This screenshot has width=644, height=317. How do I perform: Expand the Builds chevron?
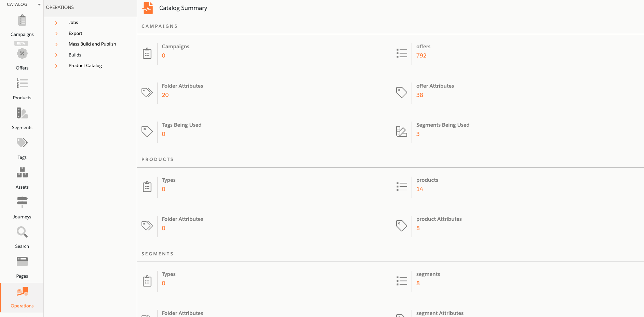click(x=56, y=55)
